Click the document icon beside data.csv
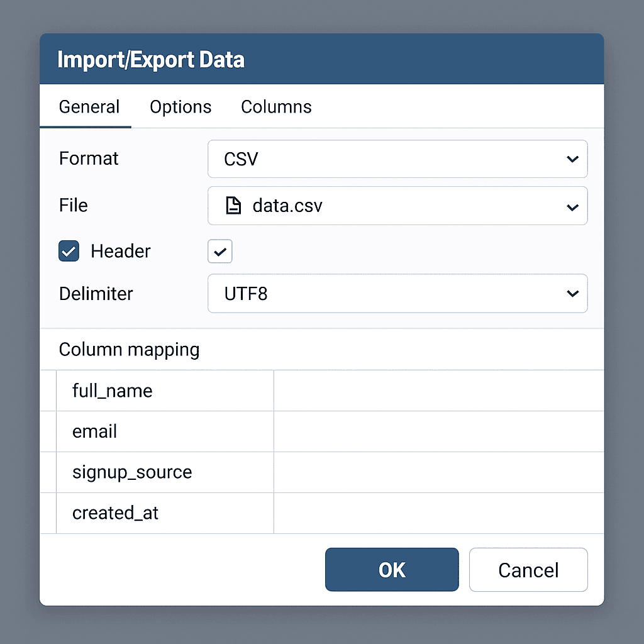Viewport: 644px width, 644px height. (x=233, y=205)
